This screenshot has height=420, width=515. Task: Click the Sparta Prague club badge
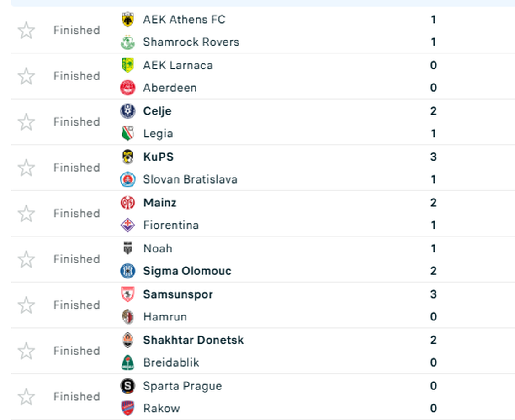(127, 386)
